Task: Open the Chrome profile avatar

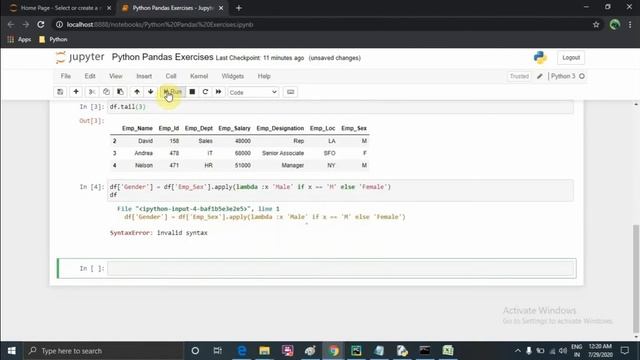Action: click(x=615, y=24)
